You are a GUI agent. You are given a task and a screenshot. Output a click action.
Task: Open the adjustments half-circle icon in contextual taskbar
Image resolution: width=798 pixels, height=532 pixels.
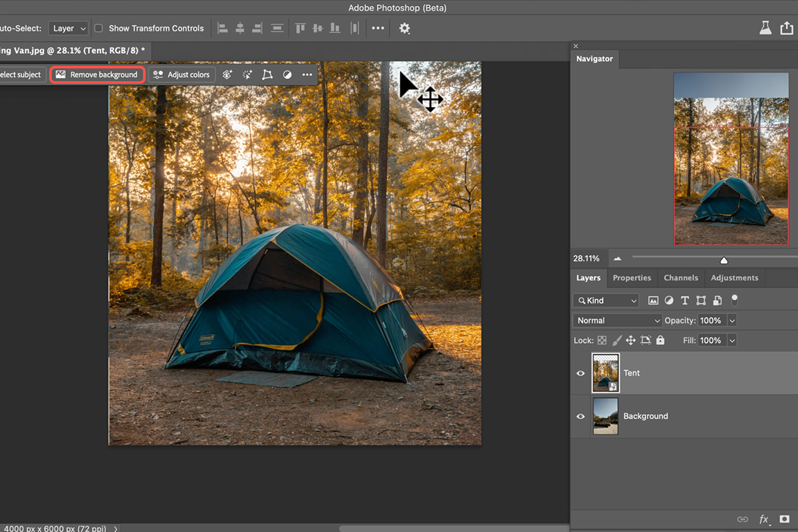[x=287, y=74]
